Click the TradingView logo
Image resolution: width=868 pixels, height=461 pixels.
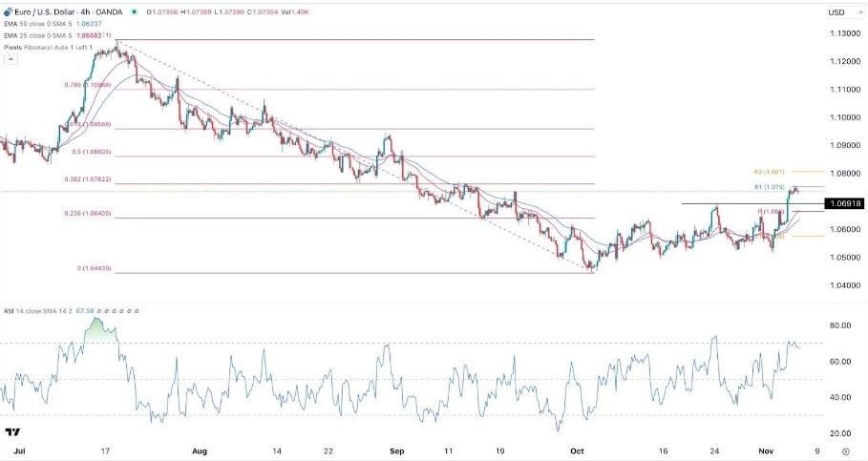coord(12,431)
